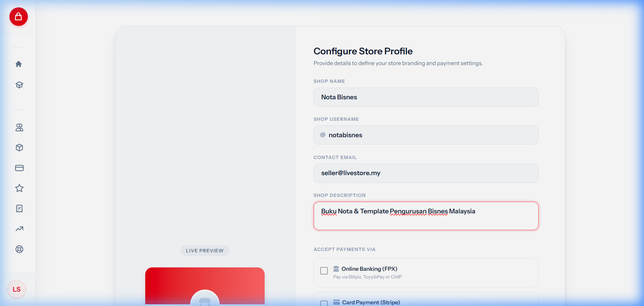Open the analytics trending arrow icon
The height and width of the screenshot is (306, 644).
[19, 229]
